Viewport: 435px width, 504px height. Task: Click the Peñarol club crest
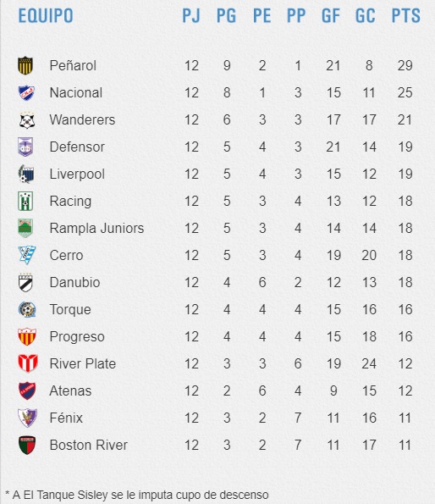click(25, 65)
